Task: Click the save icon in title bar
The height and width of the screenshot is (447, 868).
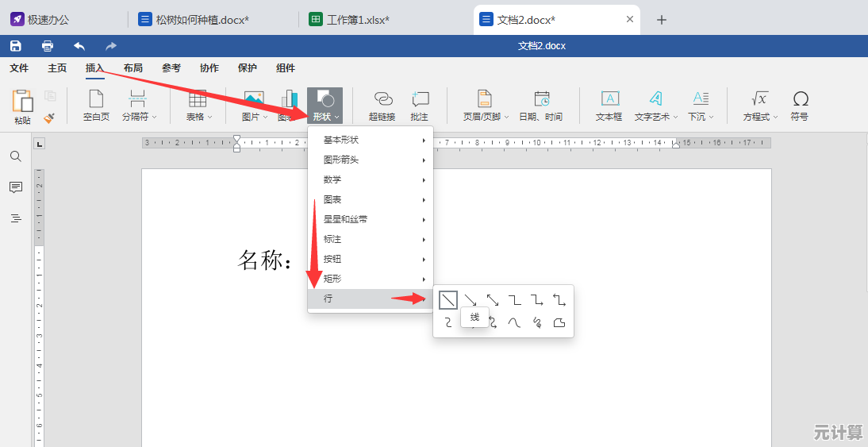Action: (x=15, y=46)
